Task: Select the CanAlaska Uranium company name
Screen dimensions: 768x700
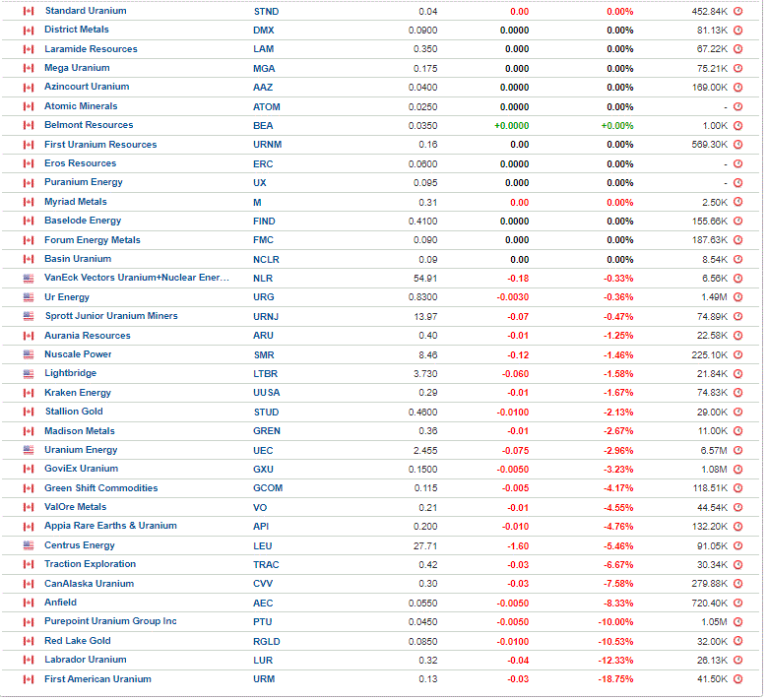Action: (x=90, y=584)
